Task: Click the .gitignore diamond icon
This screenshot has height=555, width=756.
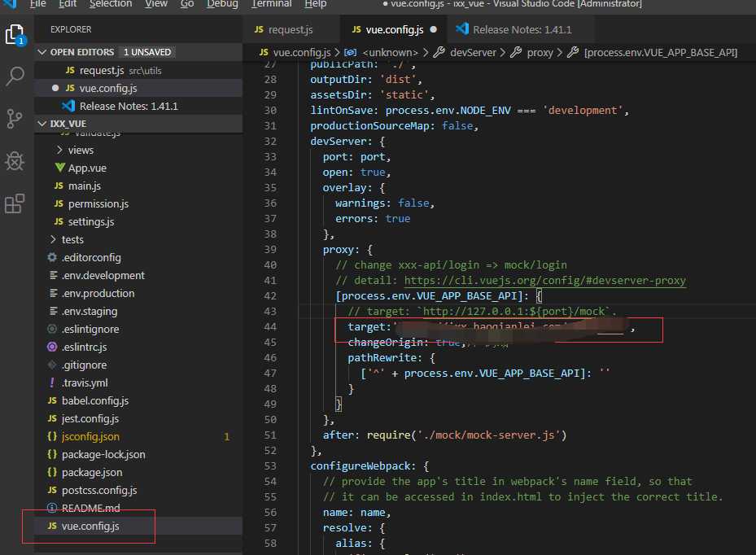Action: [x=52, y=365]
